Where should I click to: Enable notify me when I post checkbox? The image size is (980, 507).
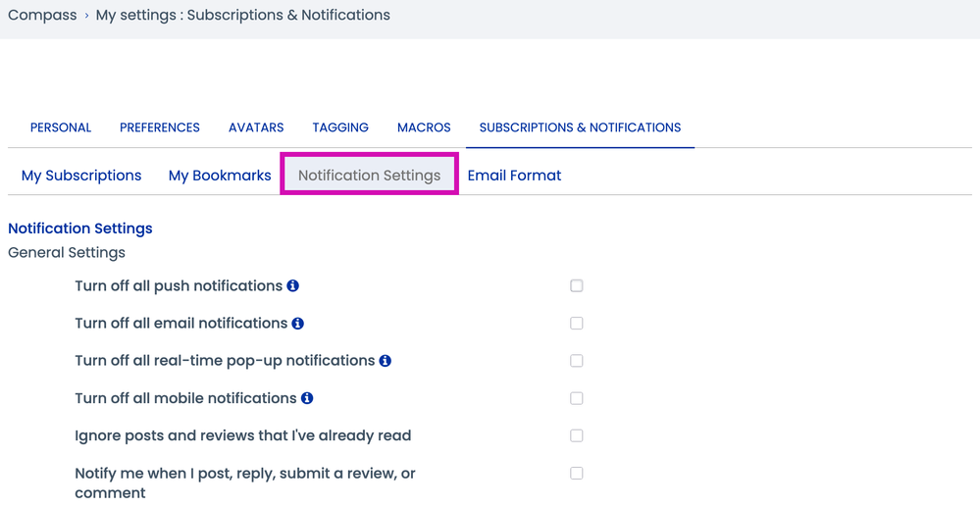coord(577,473)
